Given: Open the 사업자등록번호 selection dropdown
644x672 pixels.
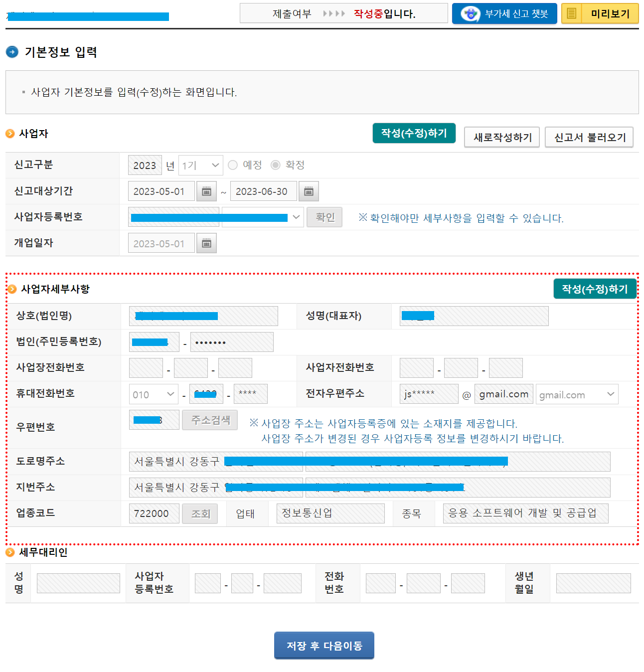Looking at the screenshot, I should pyautogui.click(x=296, y=217).
